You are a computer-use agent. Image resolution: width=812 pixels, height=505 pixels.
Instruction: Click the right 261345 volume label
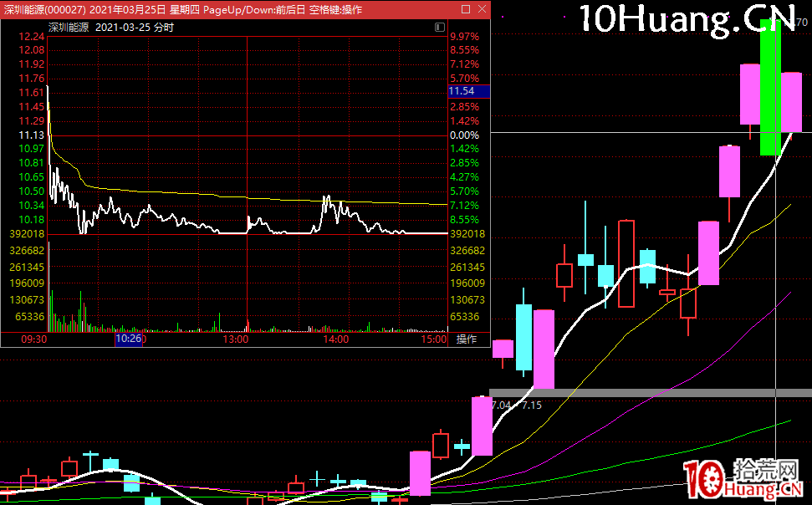(x=467, y=268)
